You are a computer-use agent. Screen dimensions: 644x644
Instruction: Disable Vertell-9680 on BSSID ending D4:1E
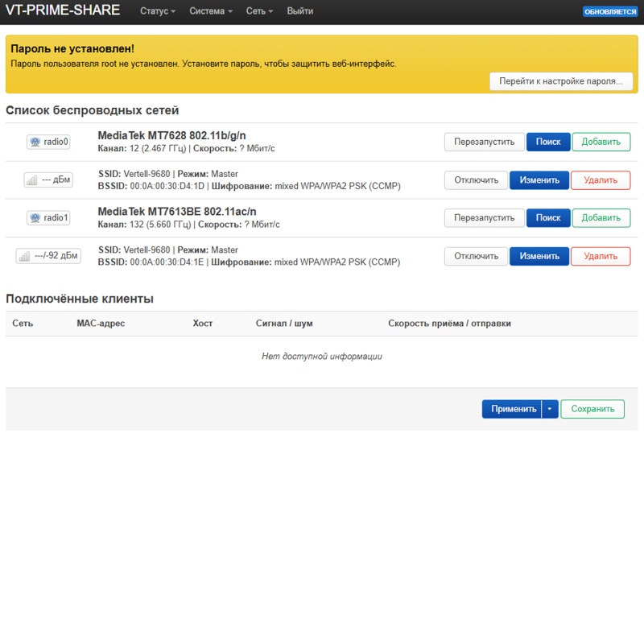(476, 256)
